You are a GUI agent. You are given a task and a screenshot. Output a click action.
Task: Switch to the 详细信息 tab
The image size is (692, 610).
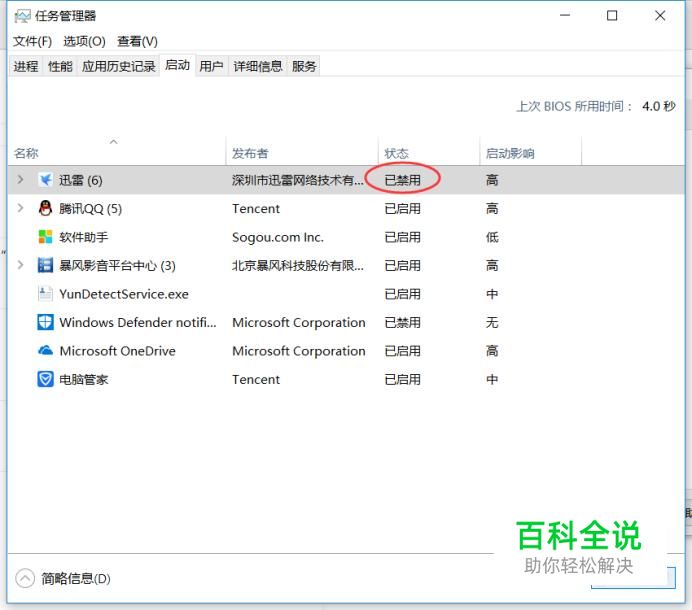pos(258,66)
